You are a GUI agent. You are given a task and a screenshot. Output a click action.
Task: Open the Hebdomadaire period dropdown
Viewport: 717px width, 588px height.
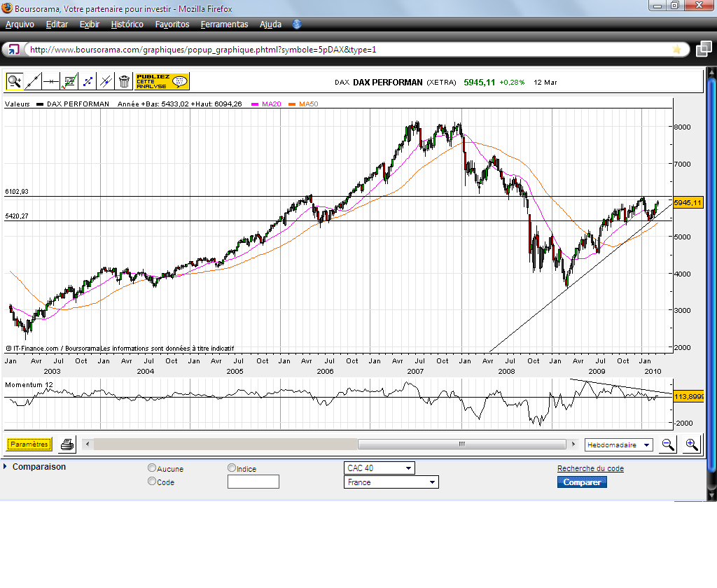click(x=619, y=445)
